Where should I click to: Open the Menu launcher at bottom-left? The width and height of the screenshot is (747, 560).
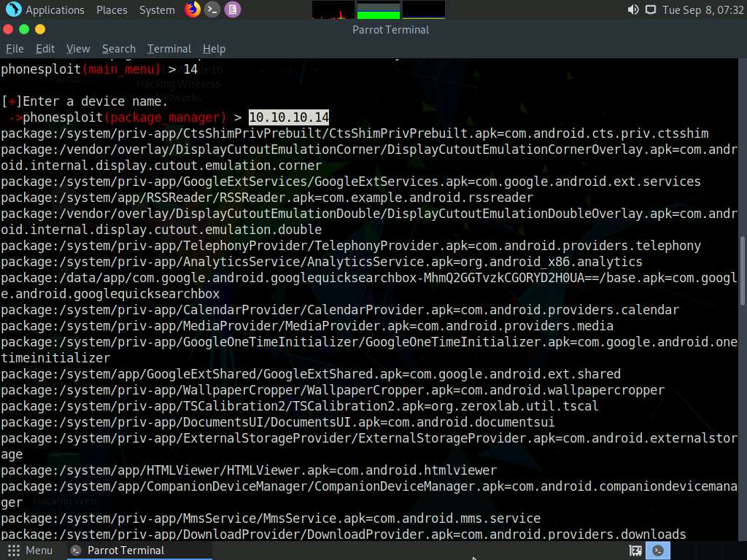32,551
